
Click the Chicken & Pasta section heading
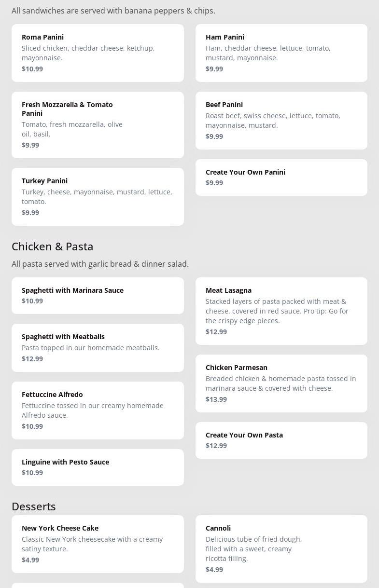(x=53, y=246)
